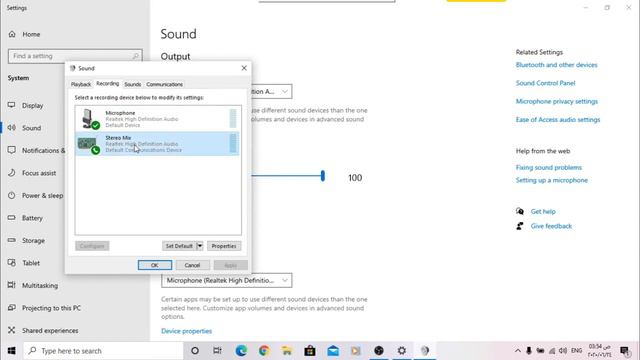Screen dimensions: 640x360
Task: Click ENG language indicator in tray
Action: pyautogui.click(x=576, y=351)
